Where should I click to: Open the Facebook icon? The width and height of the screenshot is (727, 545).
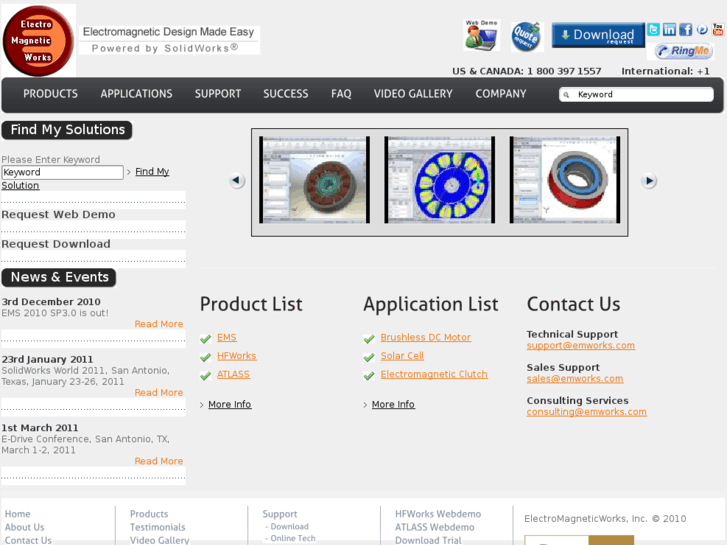pos(686,30)
